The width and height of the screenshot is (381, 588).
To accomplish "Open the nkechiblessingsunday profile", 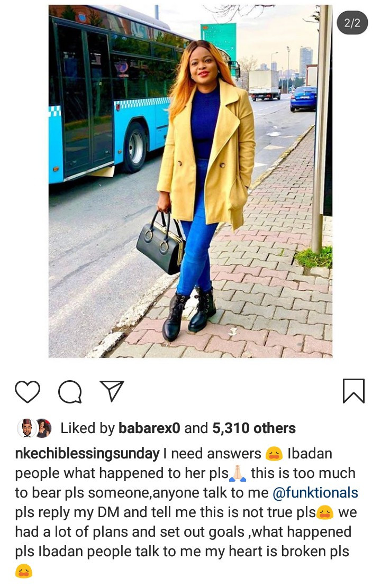I will tap(87, 453).
